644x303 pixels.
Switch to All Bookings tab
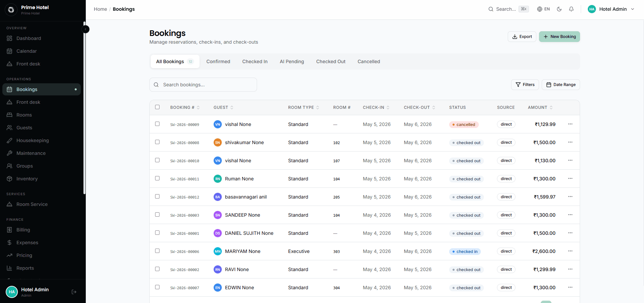(x=175, y=61)
